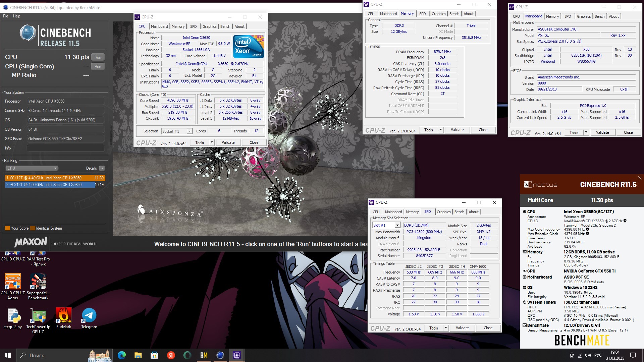Switch to Cinebench via taskbar icon
The width and height of the screenshot is (644, 362).
coord(220,355)
